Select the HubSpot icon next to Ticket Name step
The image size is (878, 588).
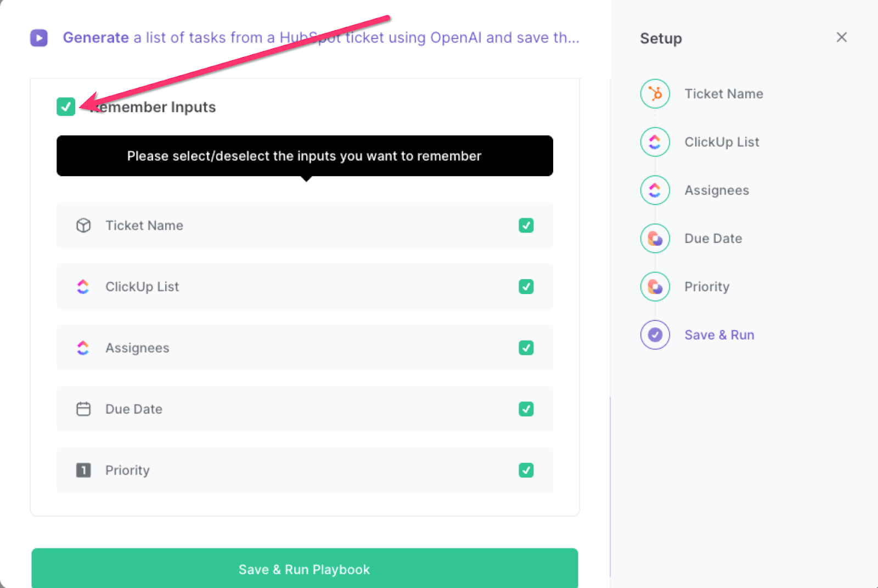tap(655, 93)
